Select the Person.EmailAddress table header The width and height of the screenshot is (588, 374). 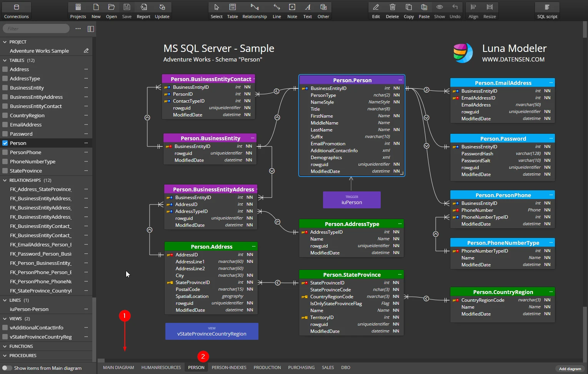[x=503, y=83]
